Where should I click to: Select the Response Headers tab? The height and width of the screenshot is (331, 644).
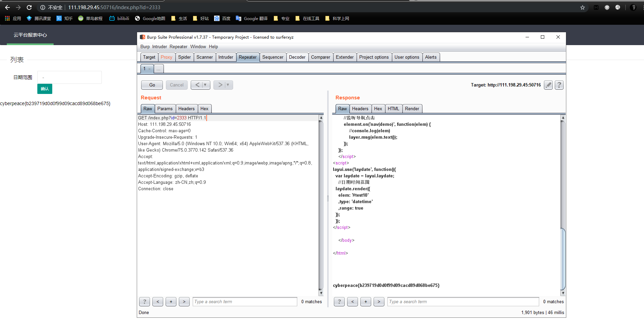click(x=360, y=109)
